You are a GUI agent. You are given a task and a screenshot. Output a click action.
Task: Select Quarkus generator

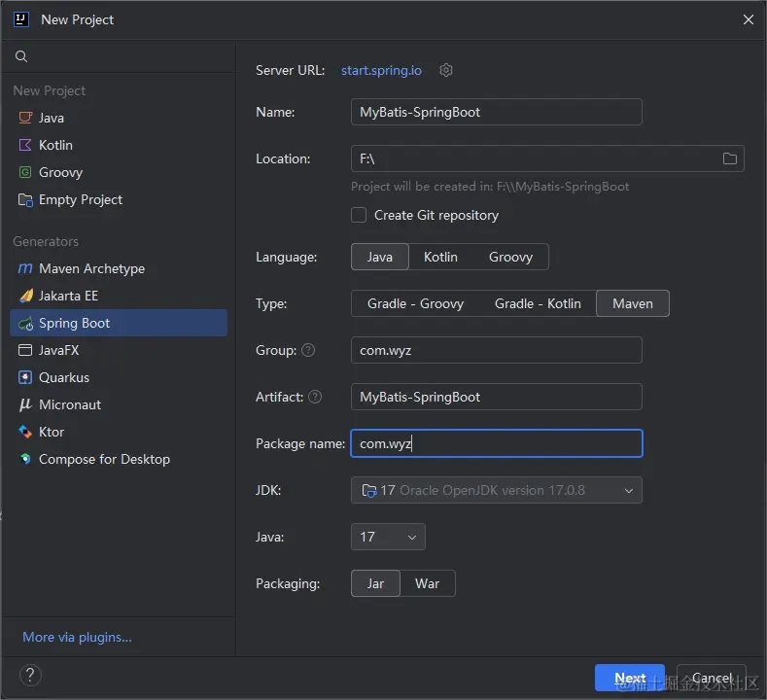(119, 377)
